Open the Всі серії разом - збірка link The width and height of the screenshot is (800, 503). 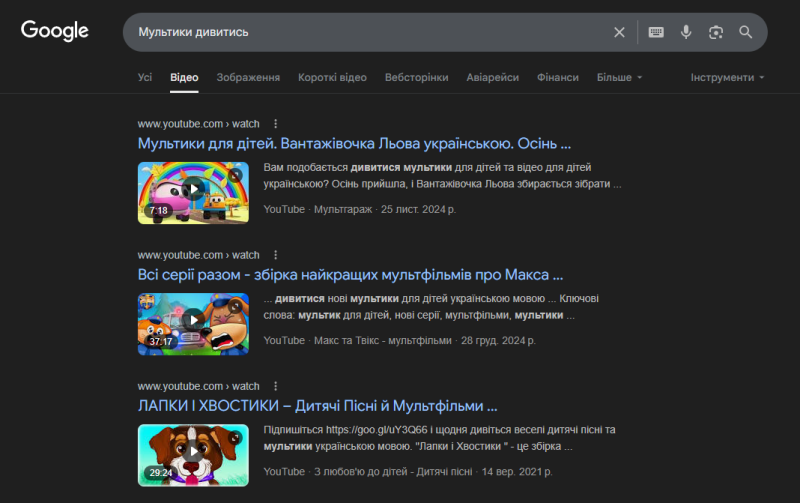click(x=350, y=274)
